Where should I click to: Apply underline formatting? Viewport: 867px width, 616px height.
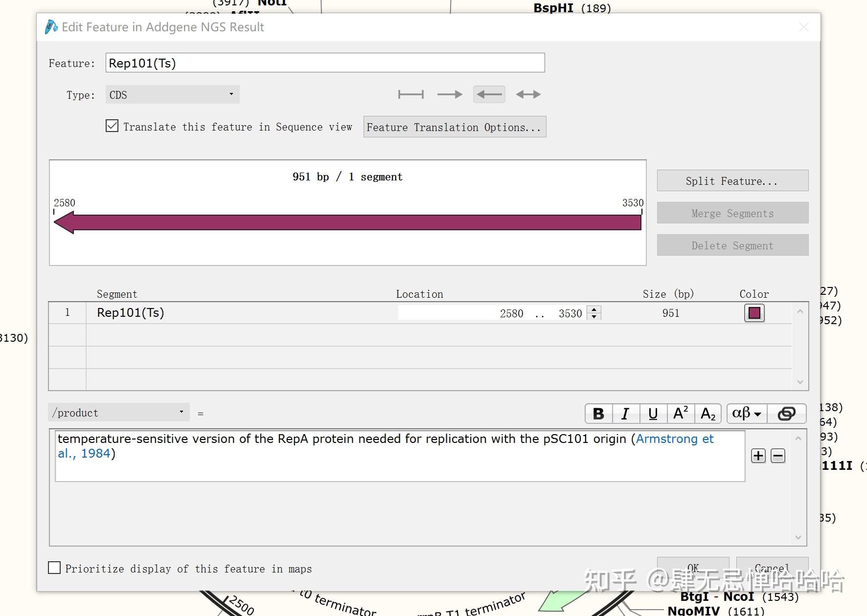pyautogui.click(x=653, y=414)
